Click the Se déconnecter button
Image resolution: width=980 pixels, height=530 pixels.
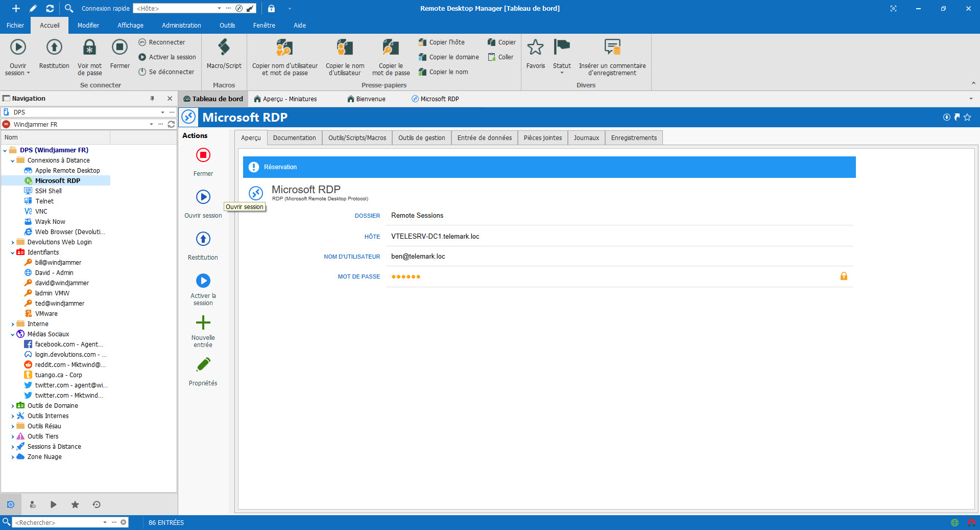click(x=166, y=72)
